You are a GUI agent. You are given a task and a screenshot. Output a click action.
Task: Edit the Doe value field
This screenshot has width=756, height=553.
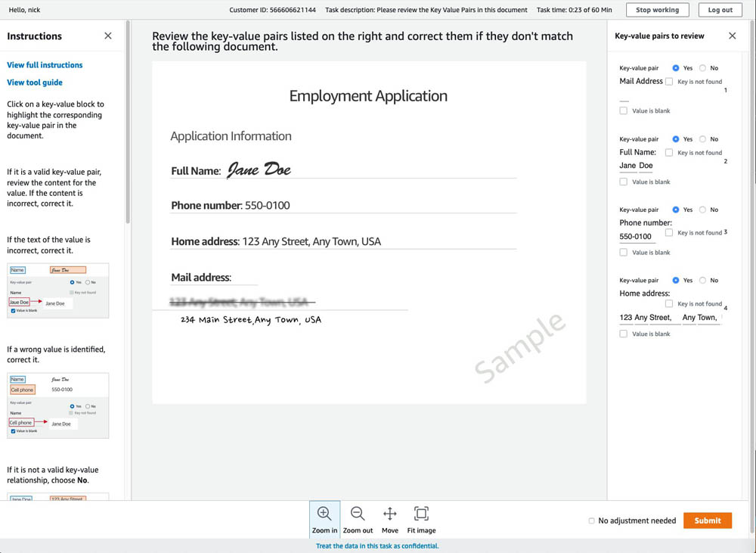point(646,166)
